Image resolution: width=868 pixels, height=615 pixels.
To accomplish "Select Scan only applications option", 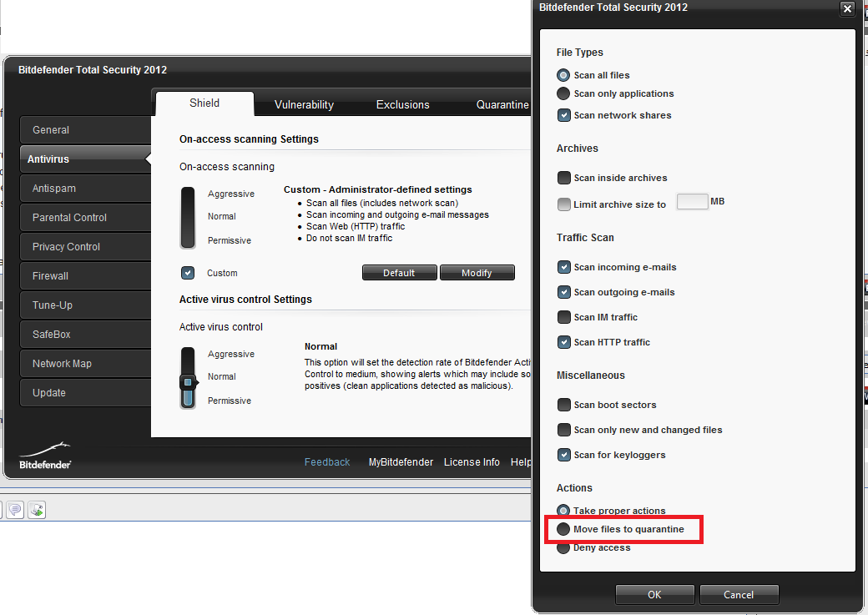I will coord(563,93).
